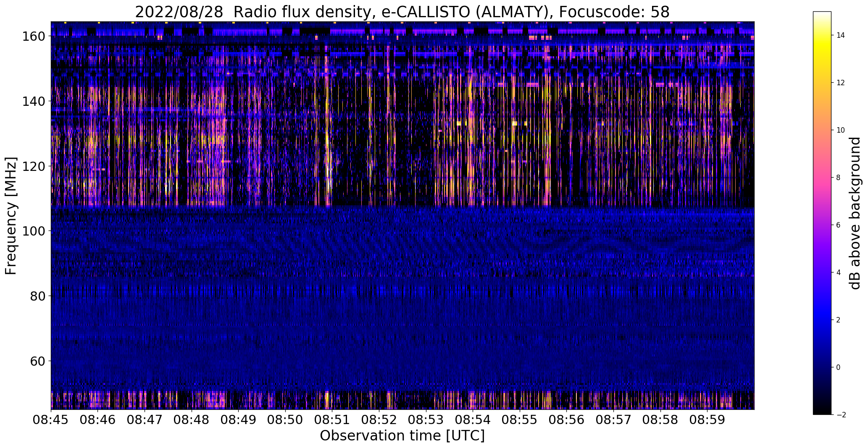868x448 pixels.
Task: Click the 08:56 time tick label
Action: [x=567, y=419]
